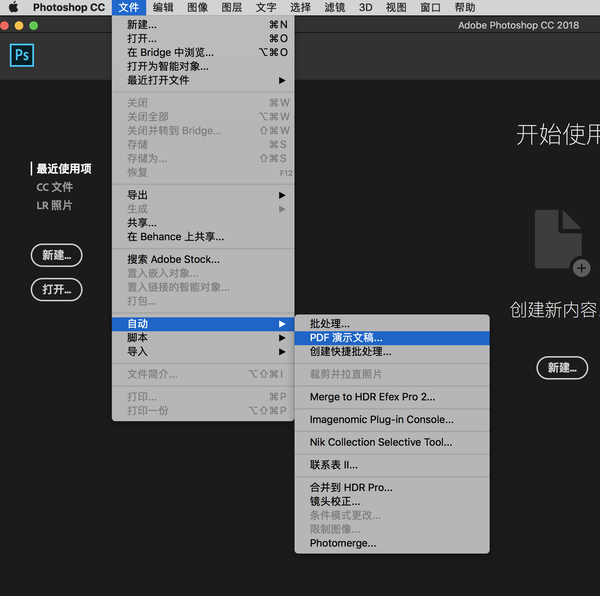Open the Photoshop CC application menu
600x596 pixels.
click(x=69, y=7)
